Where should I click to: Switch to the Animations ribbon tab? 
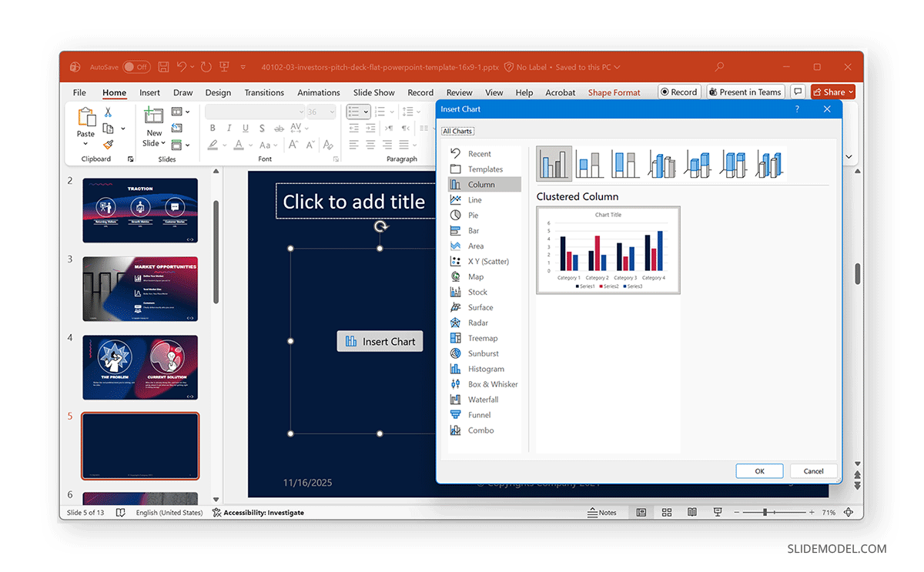pos(319,92)
